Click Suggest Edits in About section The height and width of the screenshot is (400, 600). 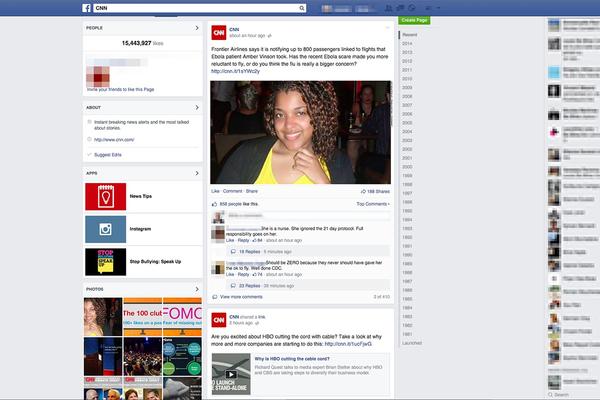tap(107, 155)
